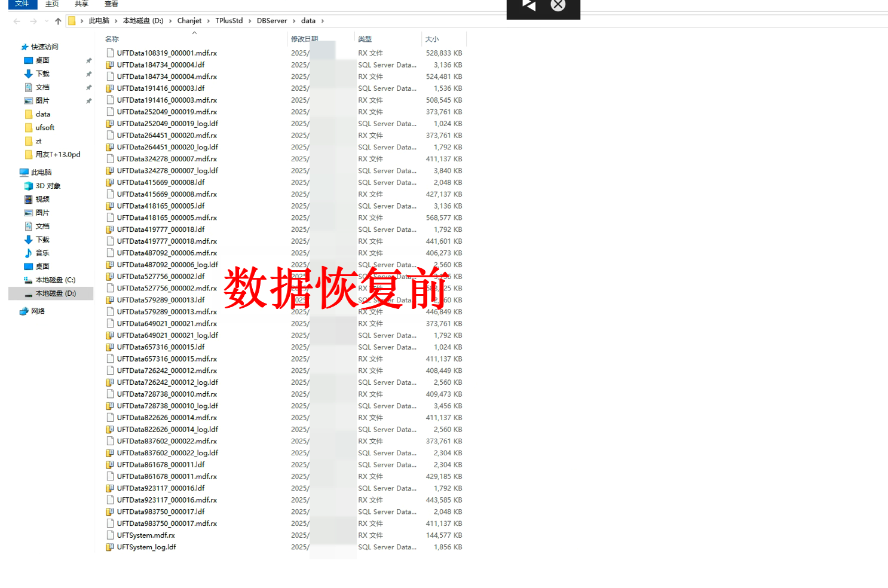Expand the chevron after 本地磁盘 (D:) in address bar
This screenshot has width=888, height=588.
(170, 21)
